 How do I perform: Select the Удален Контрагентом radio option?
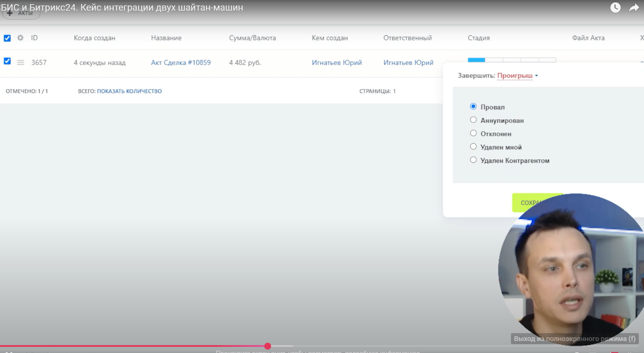coord(473,160)
